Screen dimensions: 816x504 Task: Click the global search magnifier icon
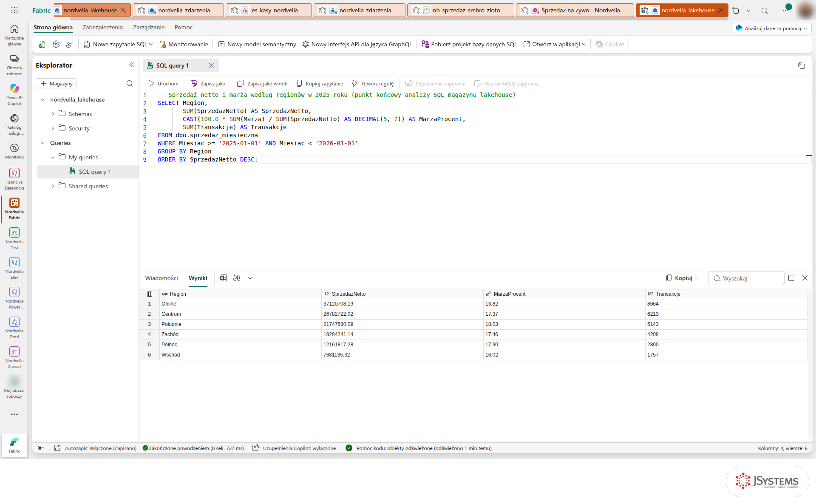[765, 11]
